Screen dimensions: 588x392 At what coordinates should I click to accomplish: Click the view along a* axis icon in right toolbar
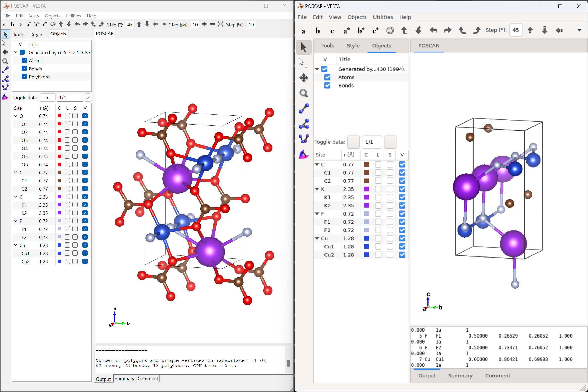pyautogui.click(x=346, y=31)
